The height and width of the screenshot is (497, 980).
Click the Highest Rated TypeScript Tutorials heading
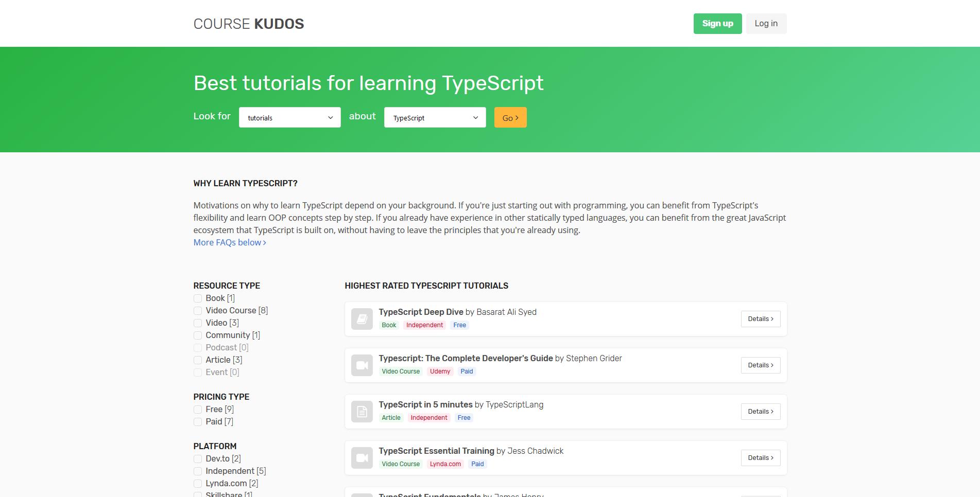coord(426,286)
